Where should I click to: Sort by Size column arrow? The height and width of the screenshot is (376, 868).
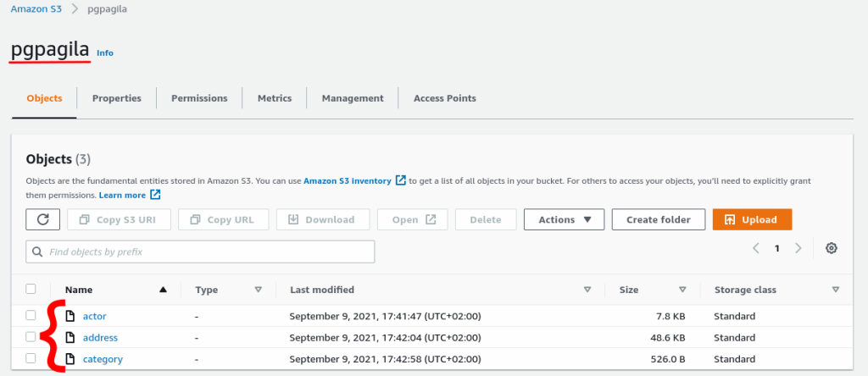coord(682,290)
